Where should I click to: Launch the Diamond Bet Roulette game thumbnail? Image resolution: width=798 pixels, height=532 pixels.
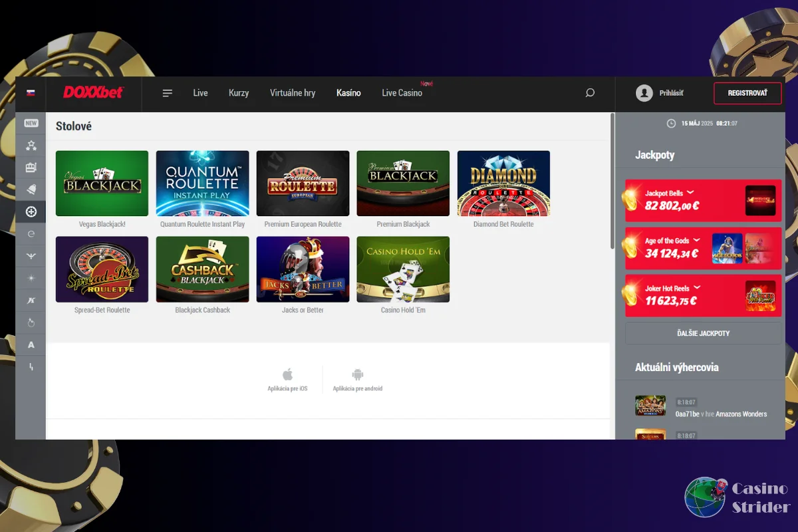pos(503,184)
